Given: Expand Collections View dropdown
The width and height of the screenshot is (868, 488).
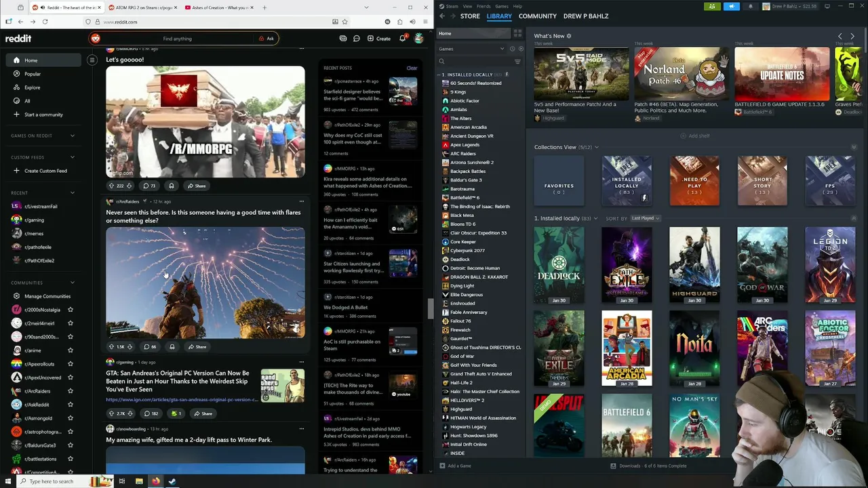Looking at the screenshot, I should tap(596, 147).
